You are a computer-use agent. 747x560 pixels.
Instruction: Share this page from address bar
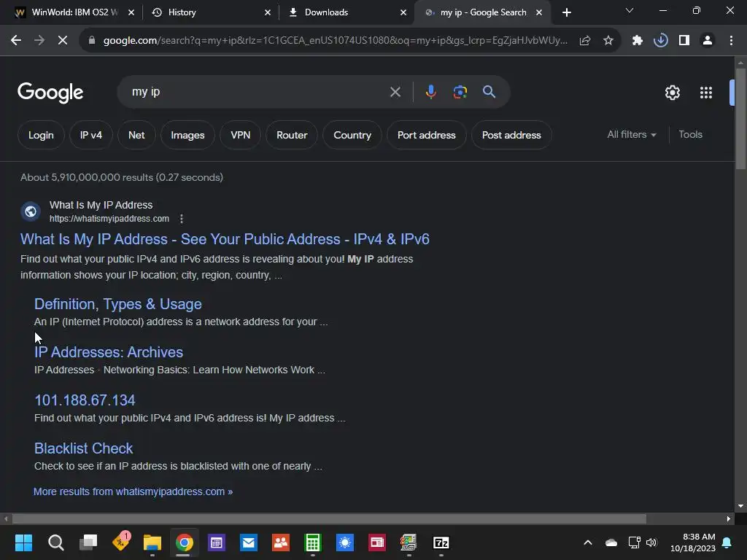pos(585,41)
